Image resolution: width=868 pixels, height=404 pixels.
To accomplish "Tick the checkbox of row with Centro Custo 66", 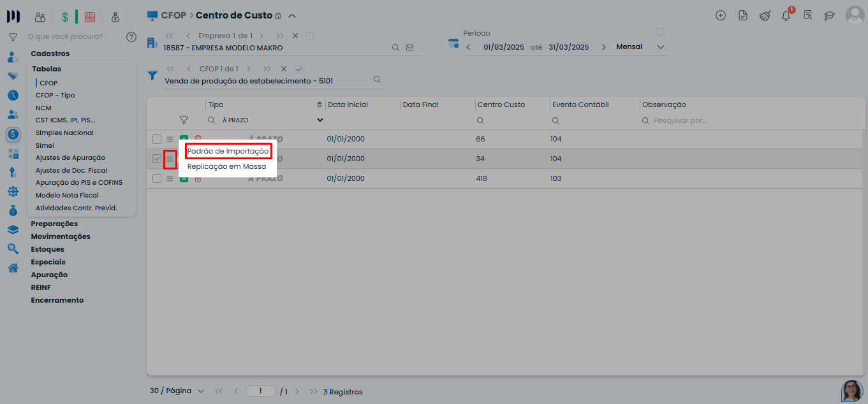I will [x=157, y=140].
